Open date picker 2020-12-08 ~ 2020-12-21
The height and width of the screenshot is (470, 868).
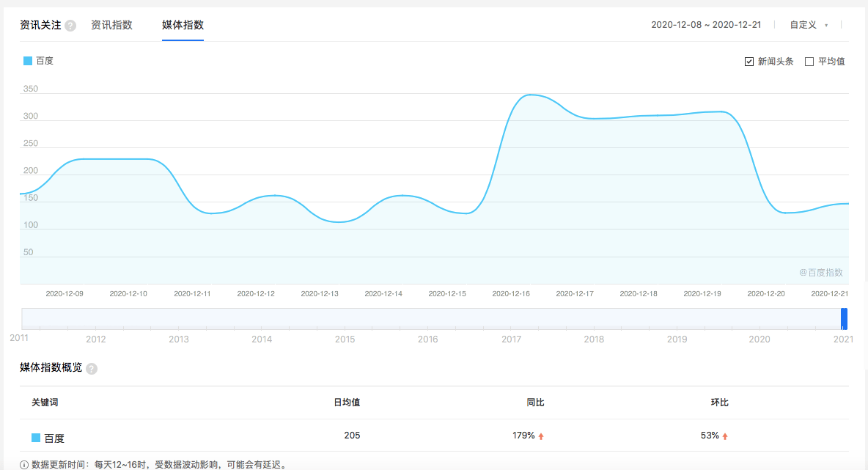[706, 25]
